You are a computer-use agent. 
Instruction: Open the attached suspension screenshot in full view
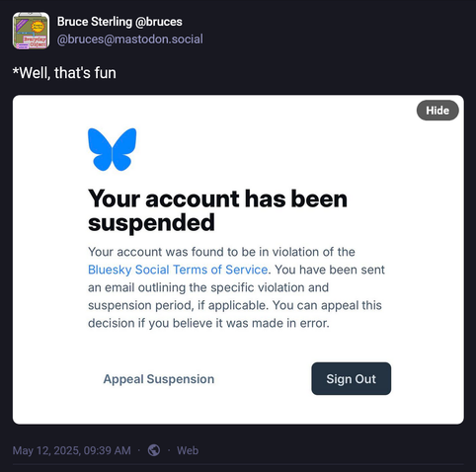pos(238,260)
